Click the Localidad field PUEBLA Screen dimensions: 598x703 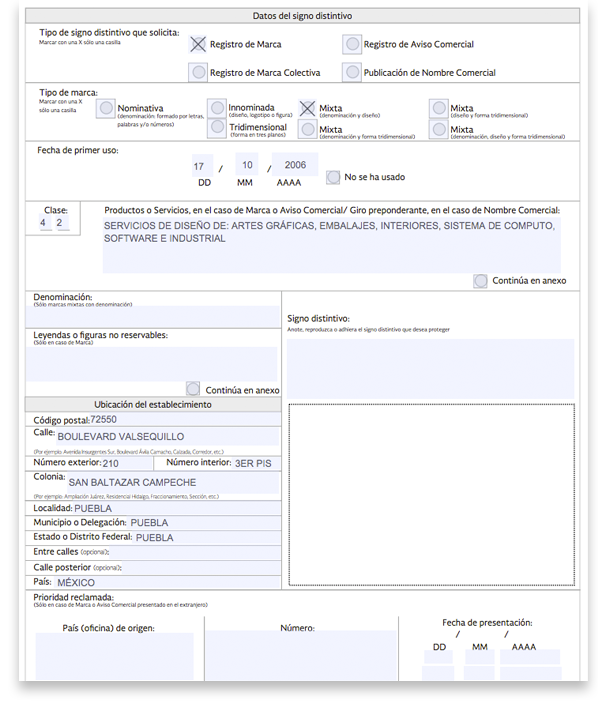point(177,508)
